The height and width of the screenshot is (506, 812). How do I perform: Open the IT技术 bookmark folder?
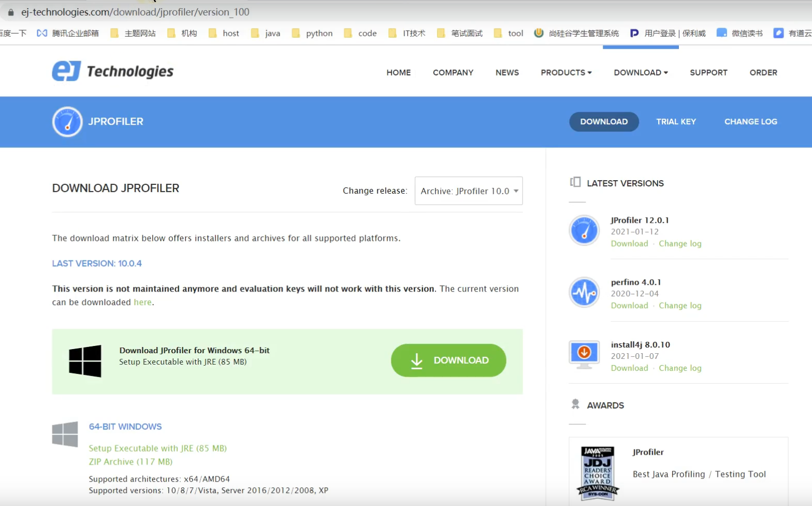tap(407, 33)
